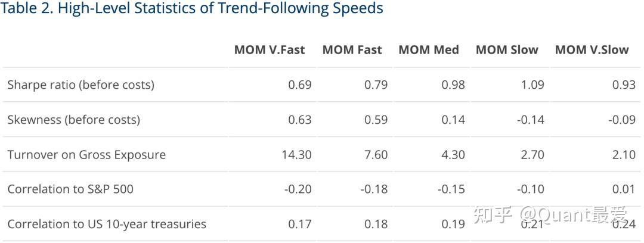This screenshot has height=243, width=644.
Task: Click the turnover value 2.10
Action: pyautogui.click(x=624, y=155)
